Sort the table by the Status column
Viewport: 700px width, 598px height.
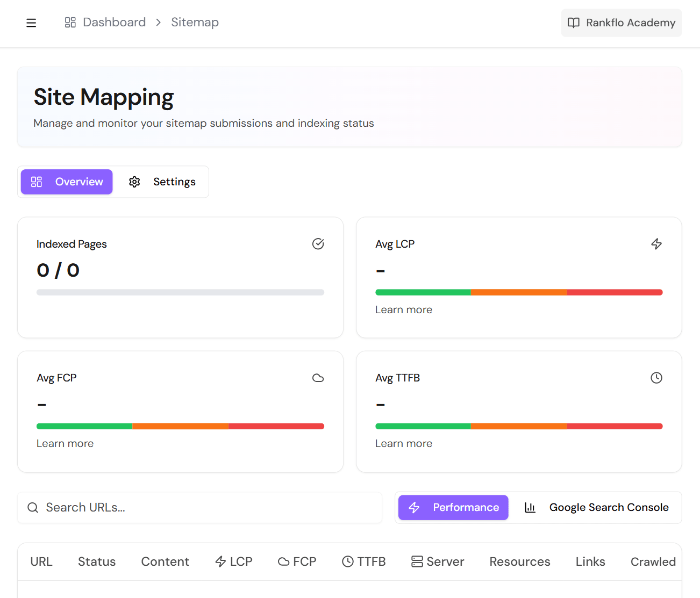click(97, 561)
